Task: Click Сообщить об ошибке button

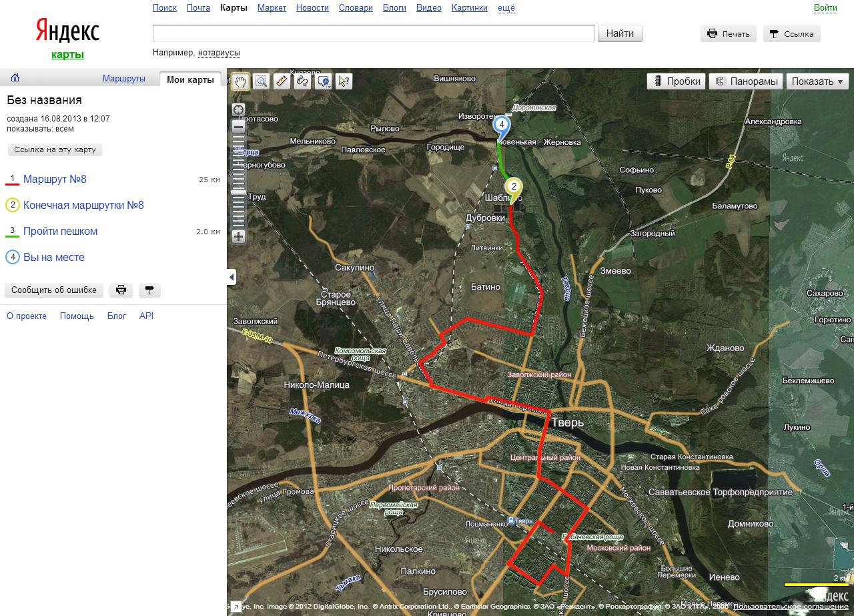Action: click(54, 290)
